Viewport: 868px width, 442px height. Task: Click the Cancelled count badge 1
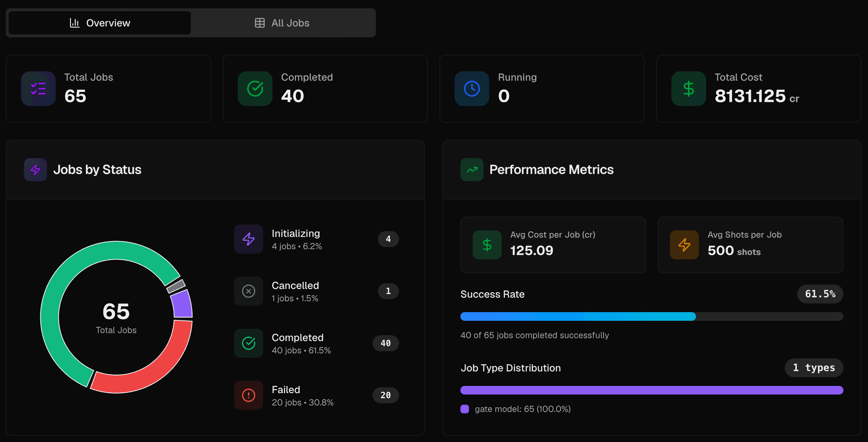click(388, 291)
